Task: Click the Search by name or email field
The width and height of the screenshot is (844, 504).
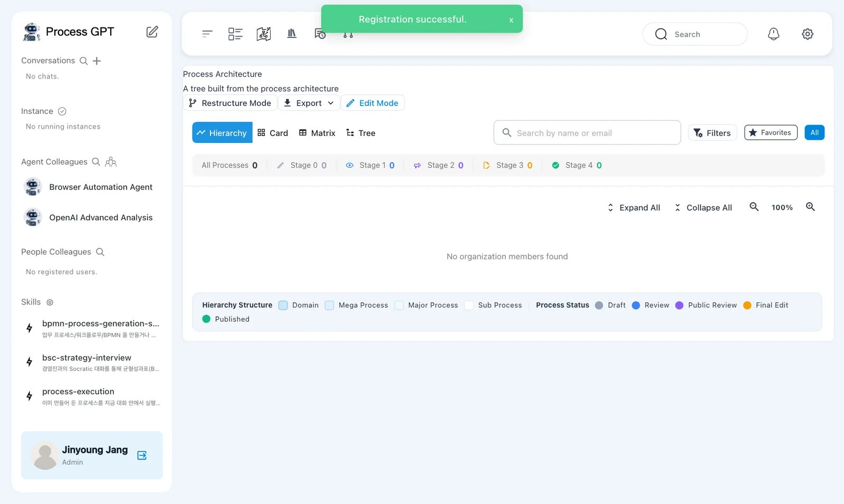Action: [587, 133]
